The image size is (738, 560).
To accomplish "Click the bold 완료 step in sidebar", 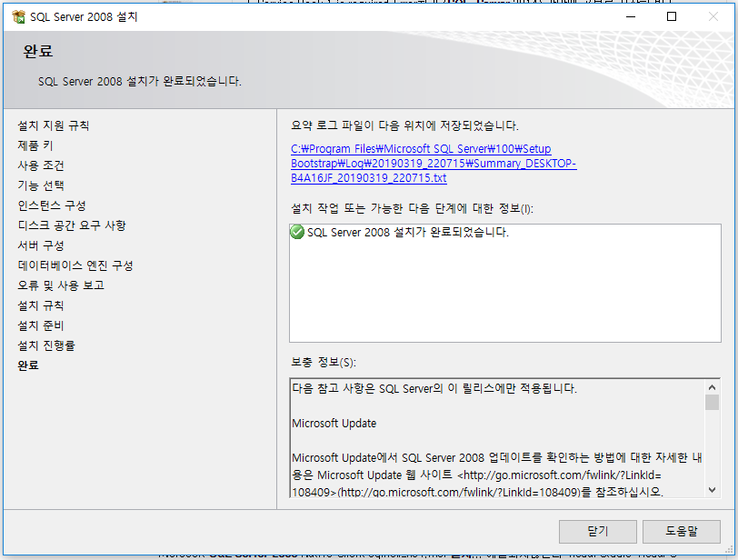I will (x=28, y=365).
